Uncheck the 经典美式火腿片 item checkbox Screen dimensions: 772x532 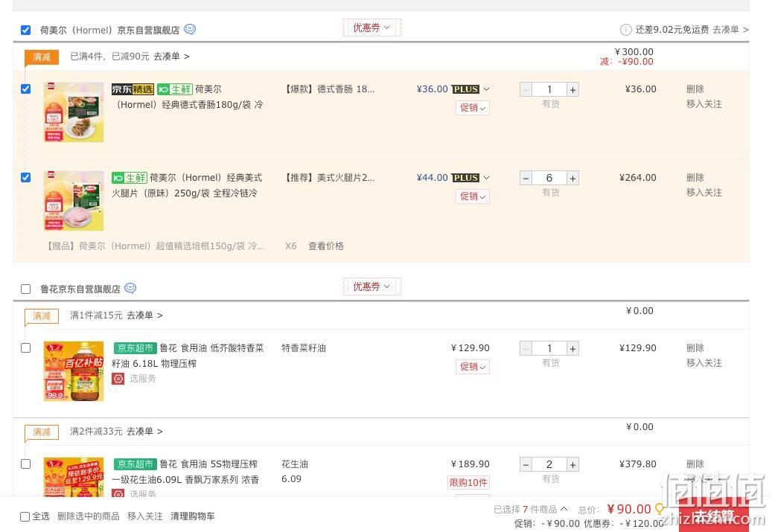[25, 178]
